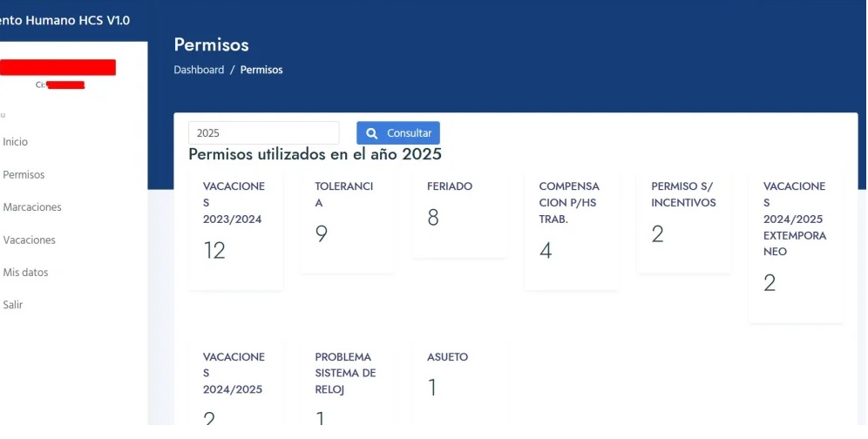Image resolution: width=868 pixels, height=439 pixels.
Task: Go to Marcaciones in the sidebar
Action: pyautogui.click(x=32, y=207)
